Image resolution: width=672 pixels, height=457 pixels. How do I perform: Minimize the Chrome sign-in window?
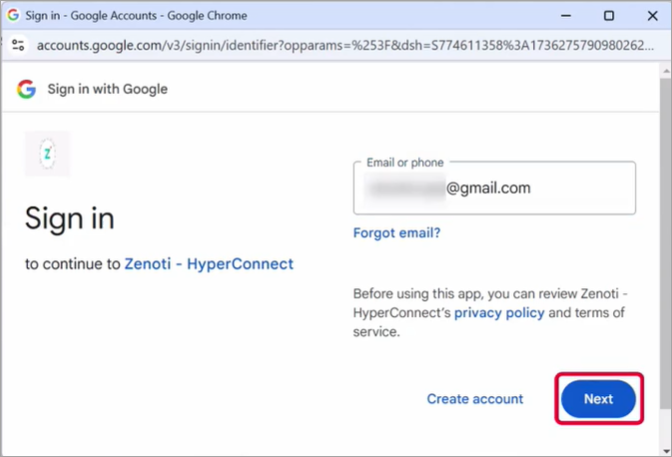(566, 16)
